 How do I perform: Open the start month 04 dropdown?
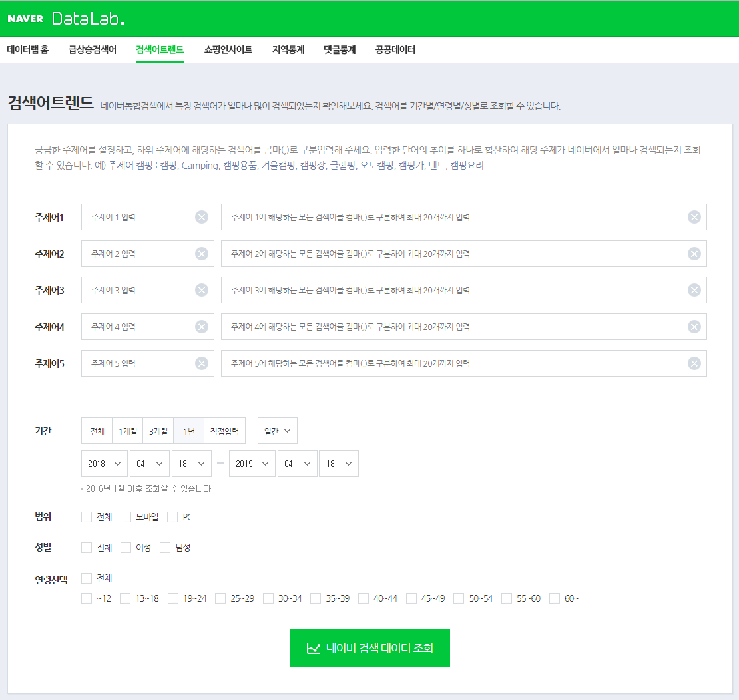(x=150, y=464)
